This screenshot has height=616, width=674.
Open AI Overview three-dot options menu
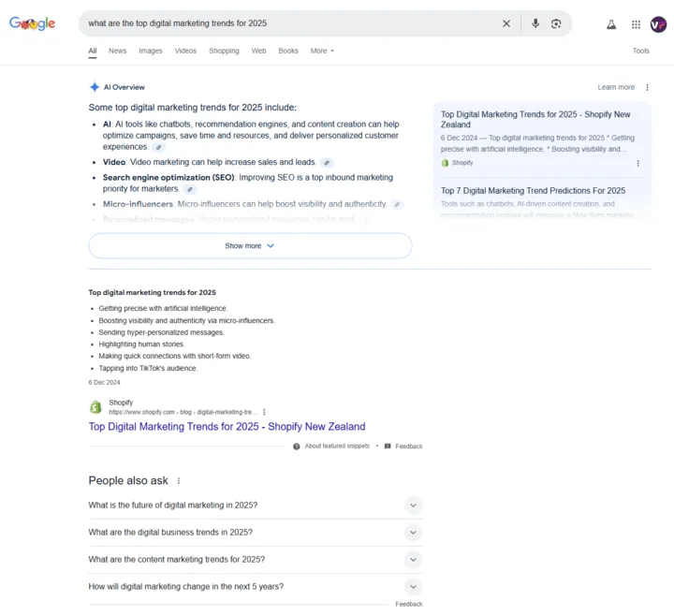(647, 87)
